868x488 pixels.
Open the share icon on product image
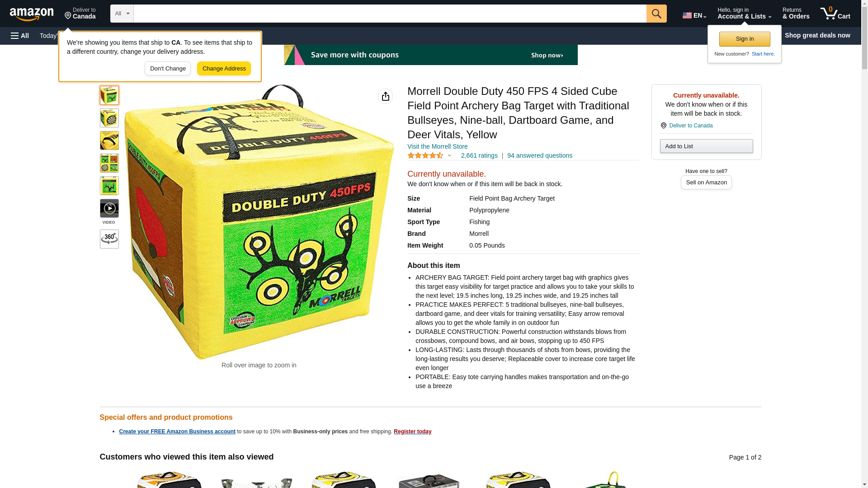point(385,96)
